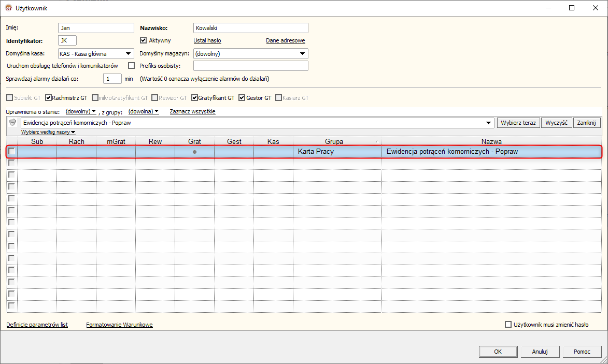Viewport: 608px width, 364px height.
Task: Click the Użytkownik window app icon
Action: (x=8, y=8)
